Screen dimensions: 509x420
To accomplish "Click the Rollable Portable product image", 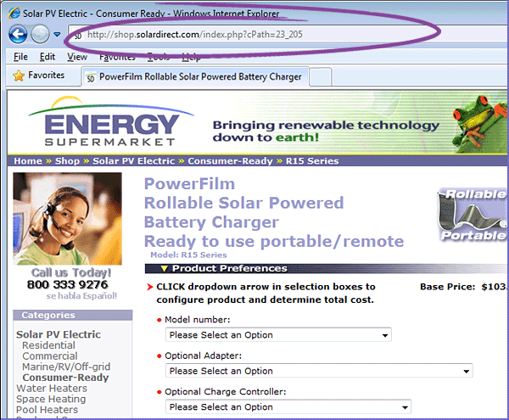I will point(473,215).
